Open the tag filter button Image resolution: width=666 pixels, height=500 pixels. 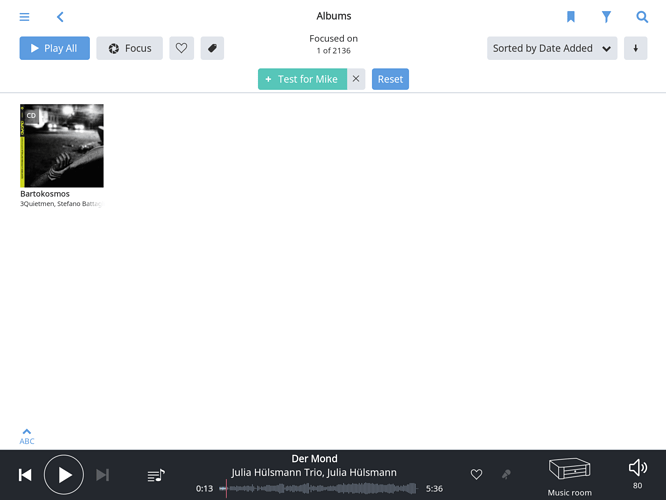(212, 48)
